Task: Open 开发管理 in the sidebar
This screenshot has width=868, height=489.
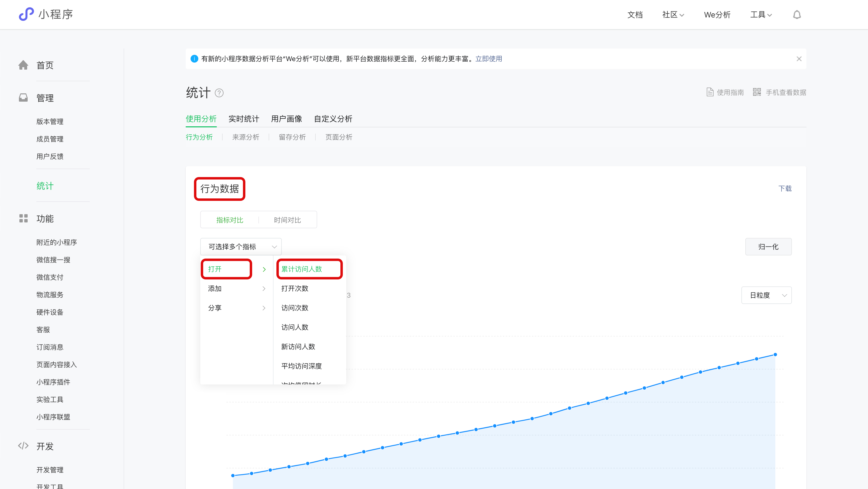Action: 50,470
